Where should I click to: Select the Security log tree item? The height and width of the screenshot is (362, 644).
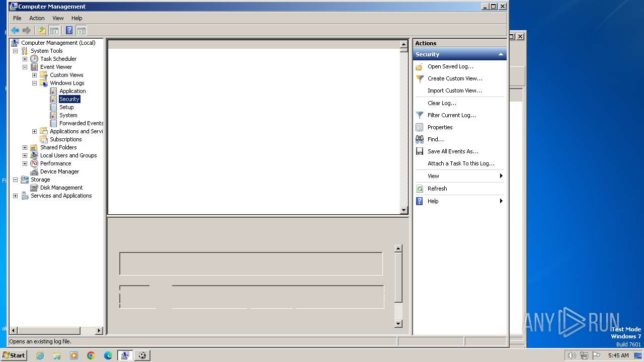pos(69,99)
